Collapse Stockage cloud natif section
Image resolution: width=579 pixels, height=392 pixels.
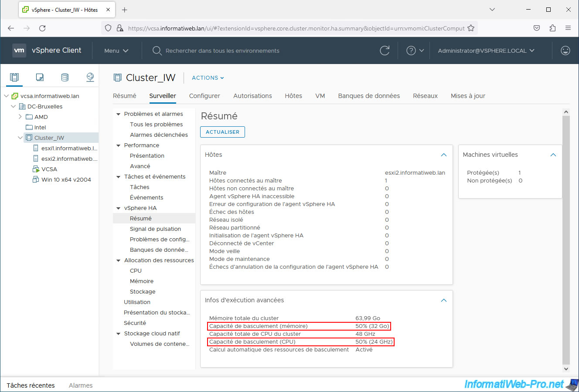coord(118,334)
